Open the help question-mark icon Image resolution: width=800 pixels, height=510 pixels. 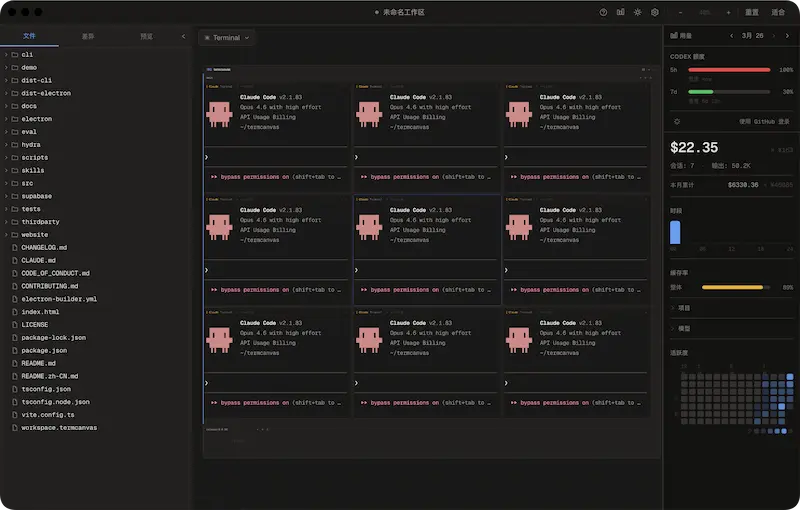603,12
